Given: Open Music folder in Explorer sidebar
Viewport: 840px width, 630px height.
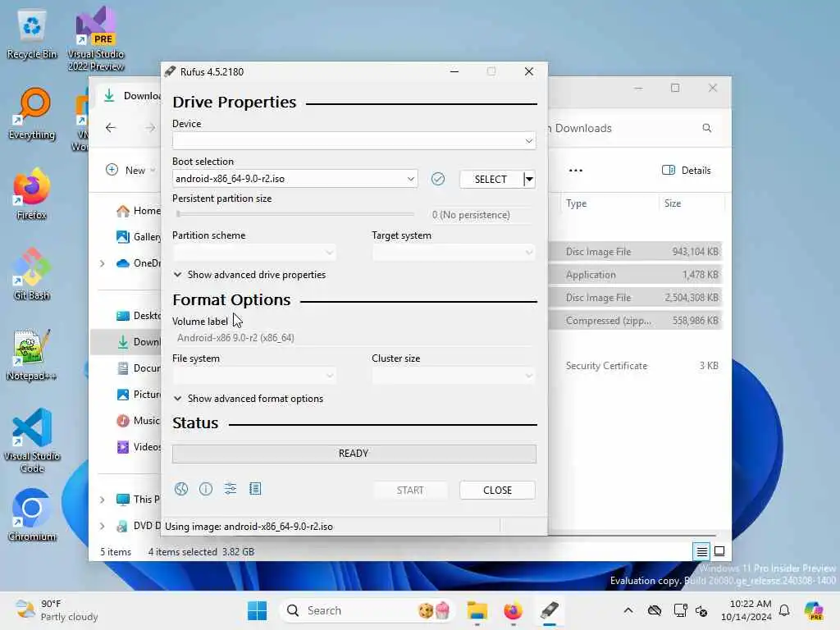Looking at the screenshot, I should (138, 421).
